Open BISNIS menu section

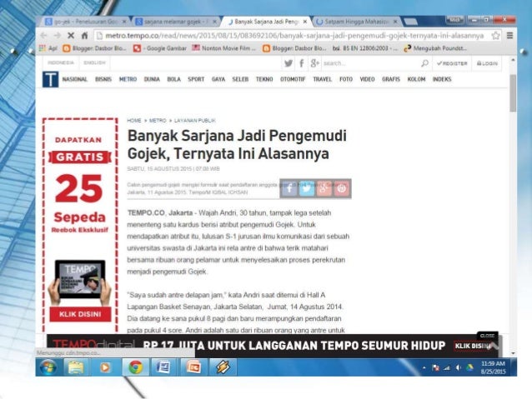pyautogui.click(x=103, y=79)
